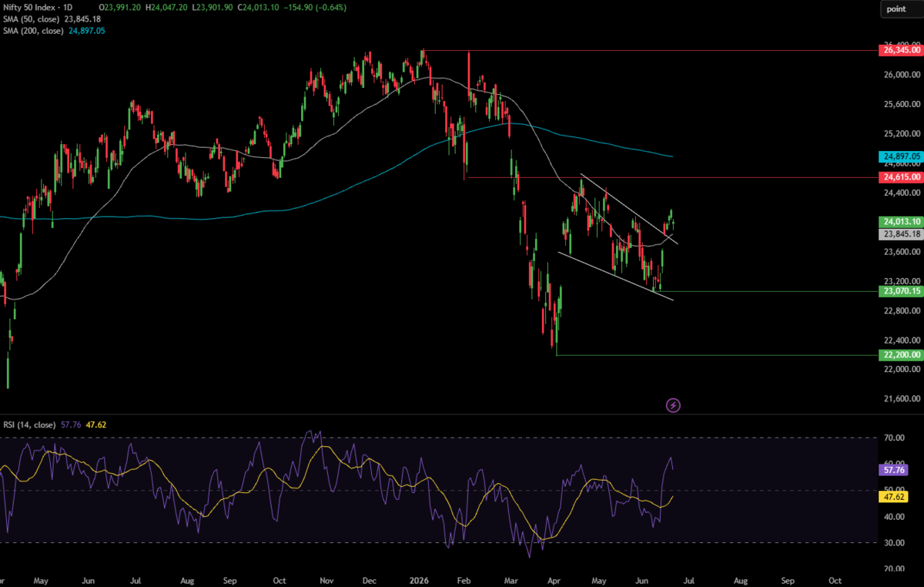Click the 22,000.00 price axis tick
Viewport: 924px width, 587px height.
coord(900,370)
